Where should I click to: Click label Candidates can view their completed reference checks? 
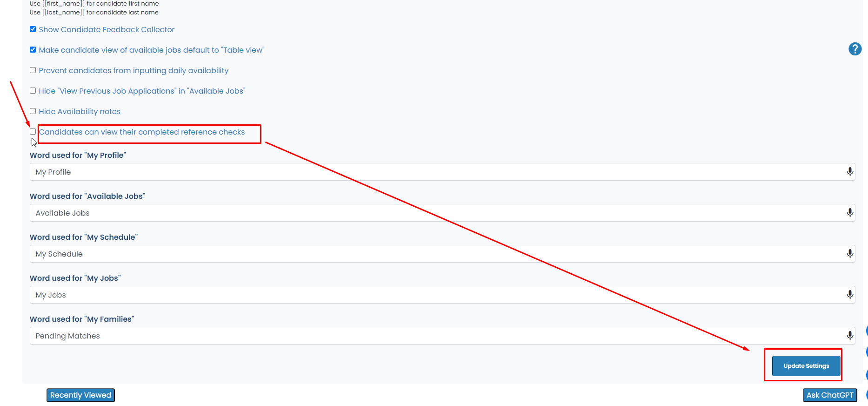[142, 132]
